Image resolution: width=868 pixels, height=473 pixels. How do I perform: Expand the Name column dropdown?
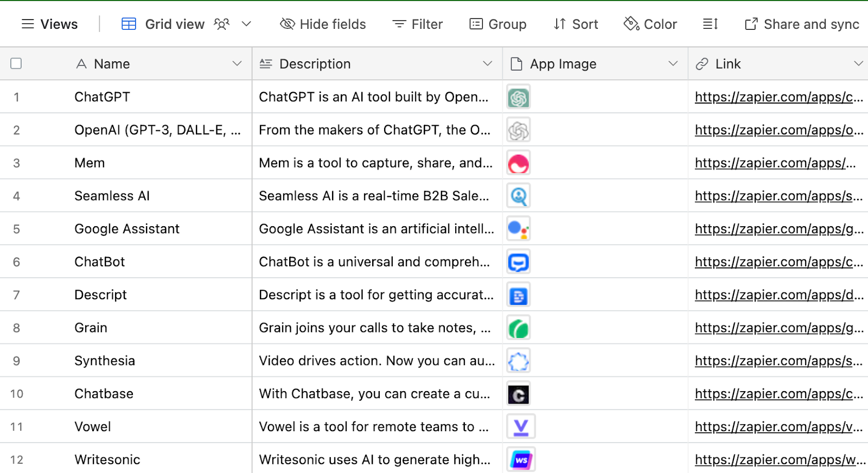pos(237,63)
